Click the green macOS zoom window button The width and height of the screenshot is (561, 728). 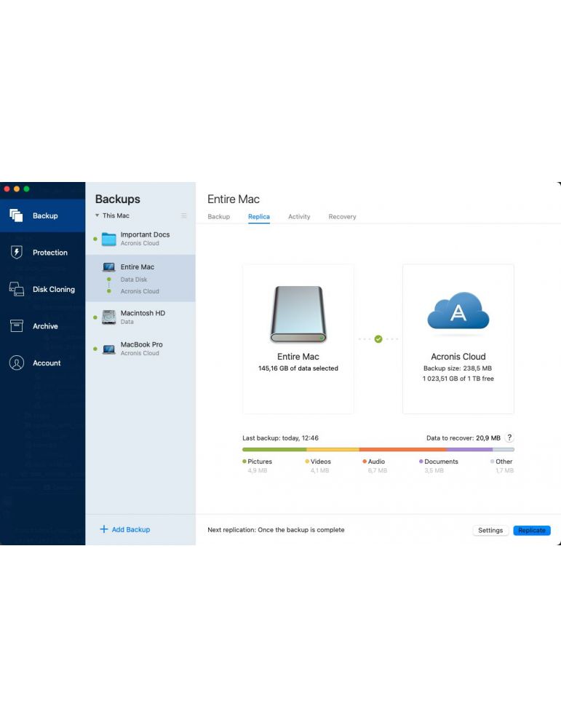[x=26, y=189]
